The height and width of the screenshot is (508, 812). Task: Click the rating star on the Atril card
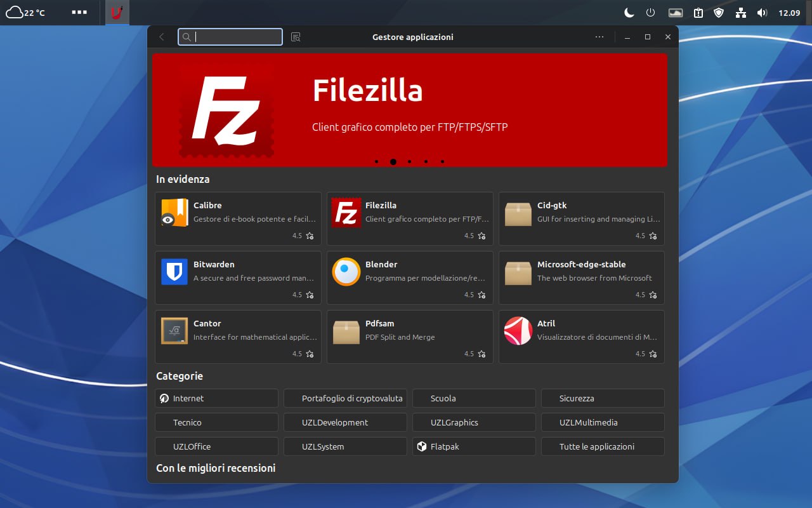(653, 354)
